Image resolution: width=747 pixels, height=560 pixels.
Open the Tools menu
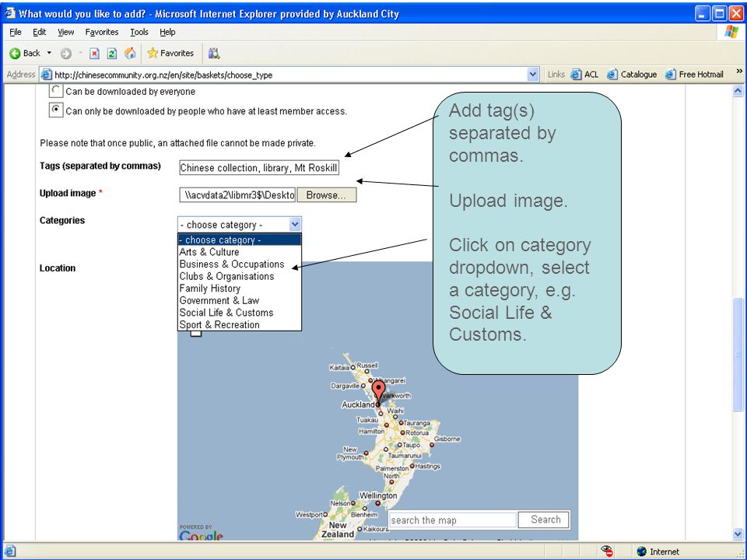tap(139, 32)
